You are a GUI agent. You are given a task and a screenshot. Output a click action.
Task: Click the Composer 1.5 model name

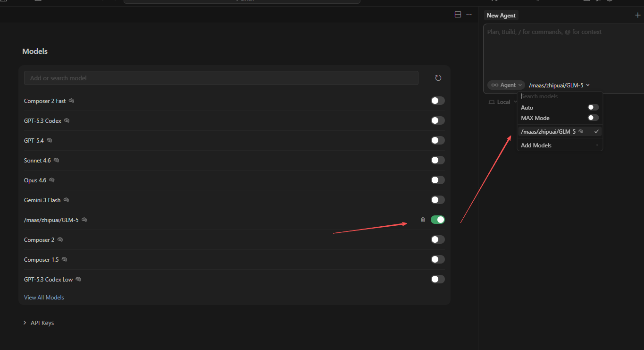(x=42, y=260)
